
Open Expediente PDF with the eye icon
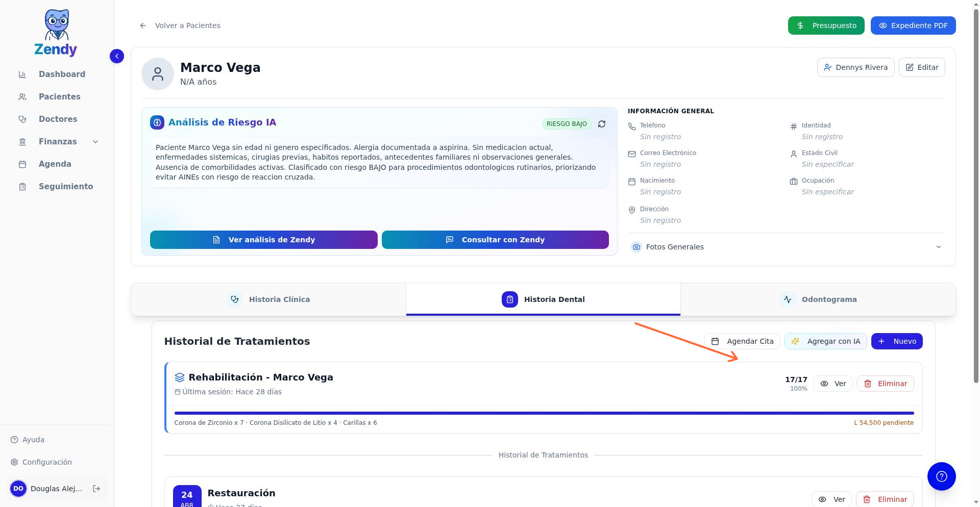pyautogui.click(x=913, y=26)
